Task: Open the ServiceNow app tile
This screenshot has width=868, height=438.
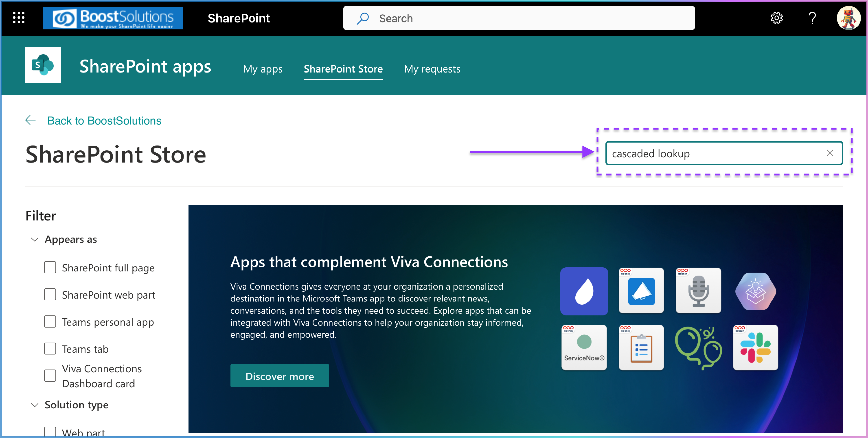Action: pyautogui.click(x=584, y=348)
